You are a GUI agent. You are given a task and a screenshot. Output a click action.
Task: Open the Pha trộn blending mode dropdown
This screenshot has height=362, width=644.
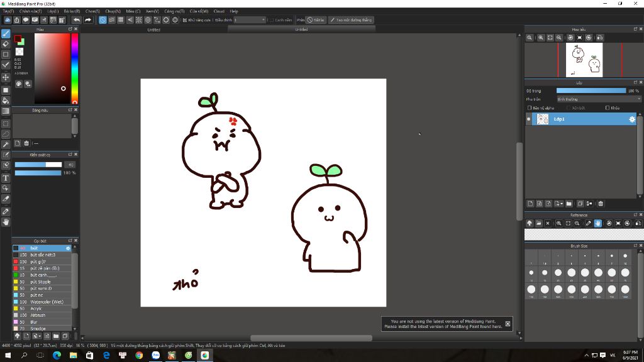point(599,99)
